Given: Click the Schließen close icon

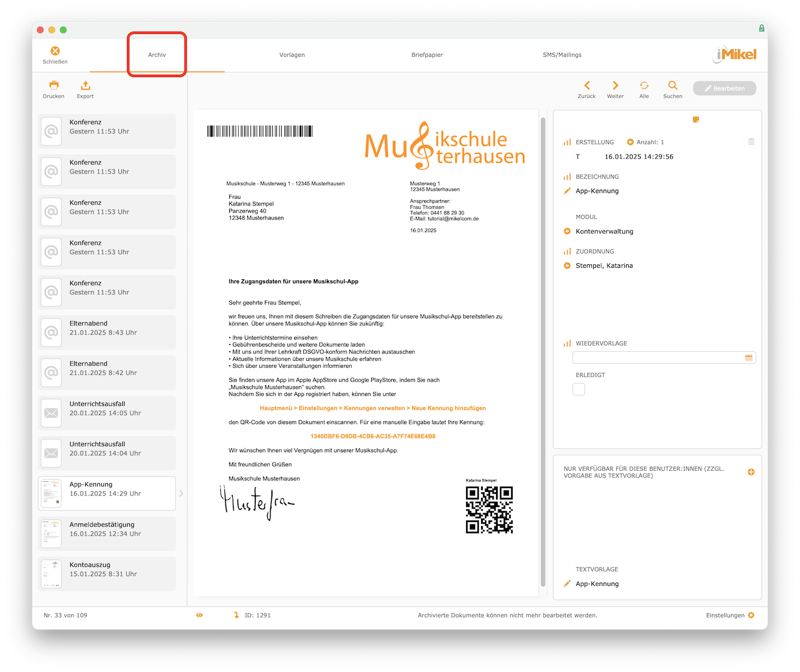Looking at the screenshot, I should click(55, 51).
